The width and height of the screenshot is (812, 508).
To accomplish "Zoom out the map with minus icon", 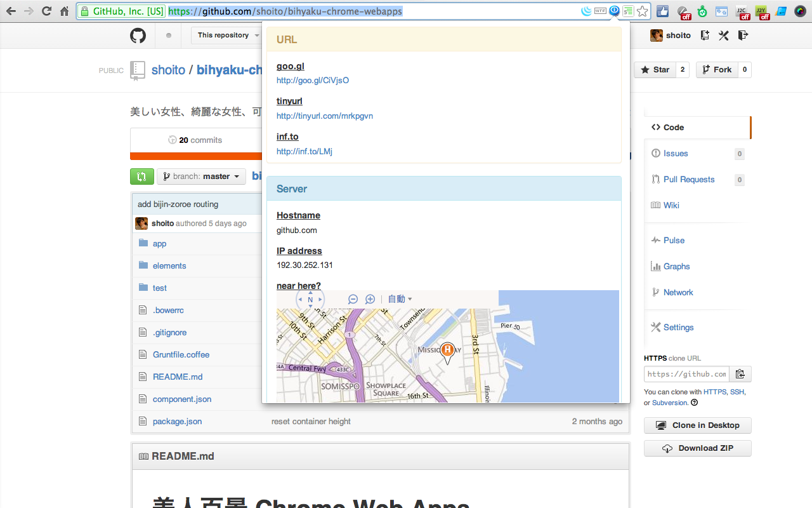I will coord(353,299).
